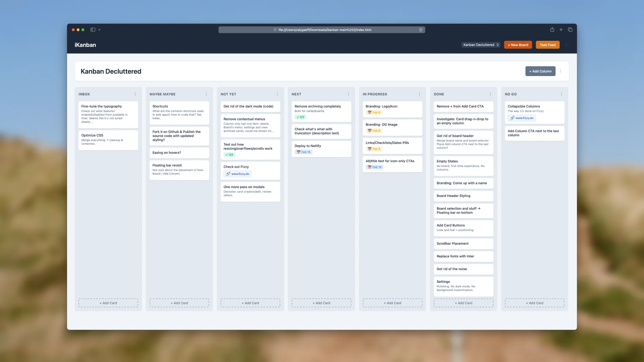Open the Board Header Styling card
The height and width of the screenshot is (362, 644).
click(464, 196)
